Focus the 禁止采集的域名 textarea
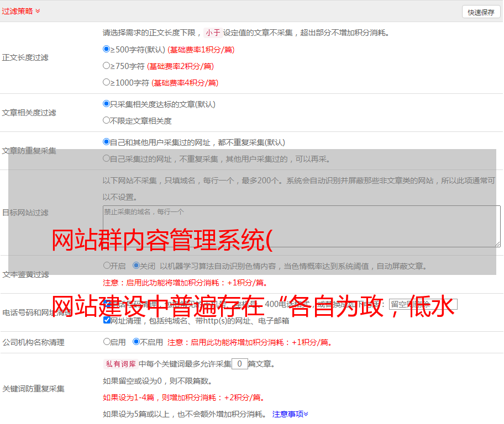504x424 pixels. (x=302, y=226)
